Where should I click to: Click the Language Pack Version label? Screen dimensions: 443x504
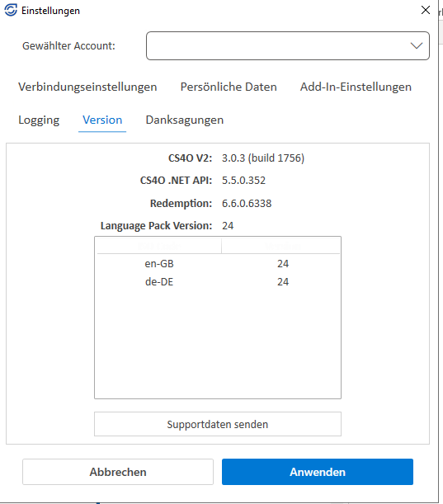click(156, 226)
